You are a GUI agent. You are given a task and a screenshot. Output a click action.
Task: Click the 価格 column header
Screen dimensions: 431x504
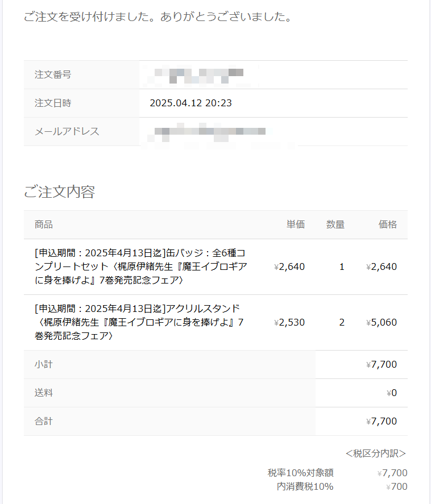click(x=388, y=224)
